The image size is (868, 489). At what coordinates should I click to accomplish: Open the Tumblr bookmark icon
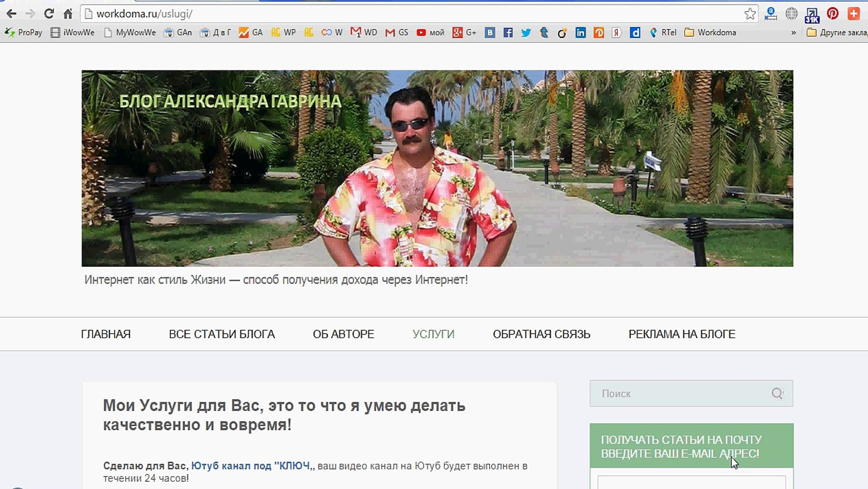point(544,33)
